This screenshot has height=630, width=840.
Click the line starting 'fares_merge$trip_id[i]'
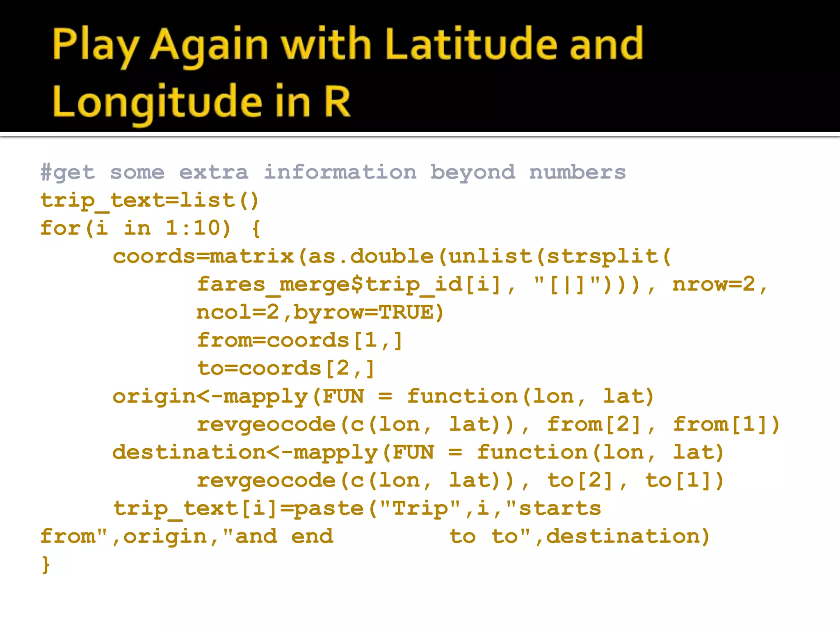tap(482, 285)
